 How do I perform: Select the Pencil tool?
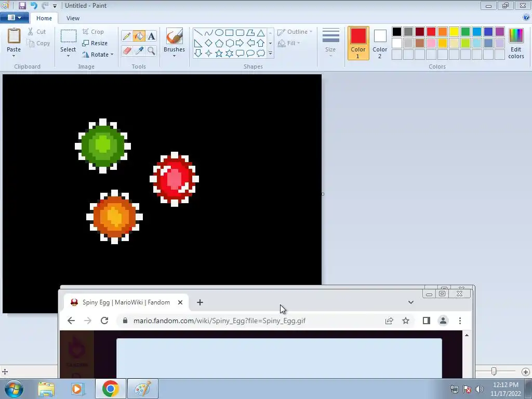click(127, 36)
